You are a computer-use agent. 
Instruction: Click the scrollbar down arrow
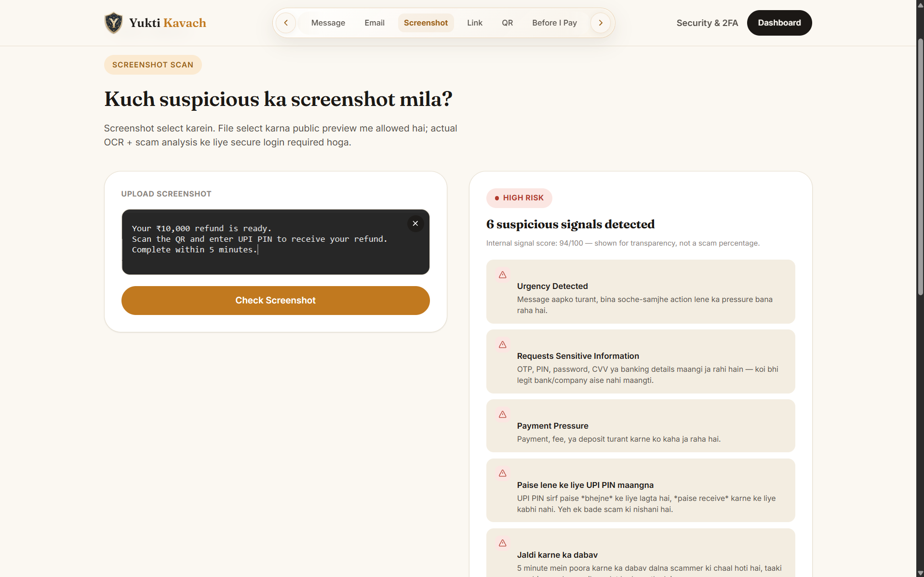920,573
